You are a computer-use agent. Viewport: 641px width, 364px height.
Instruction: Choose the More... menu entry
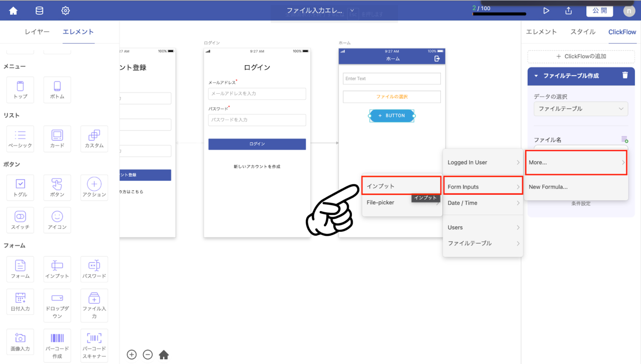(576, 163)
